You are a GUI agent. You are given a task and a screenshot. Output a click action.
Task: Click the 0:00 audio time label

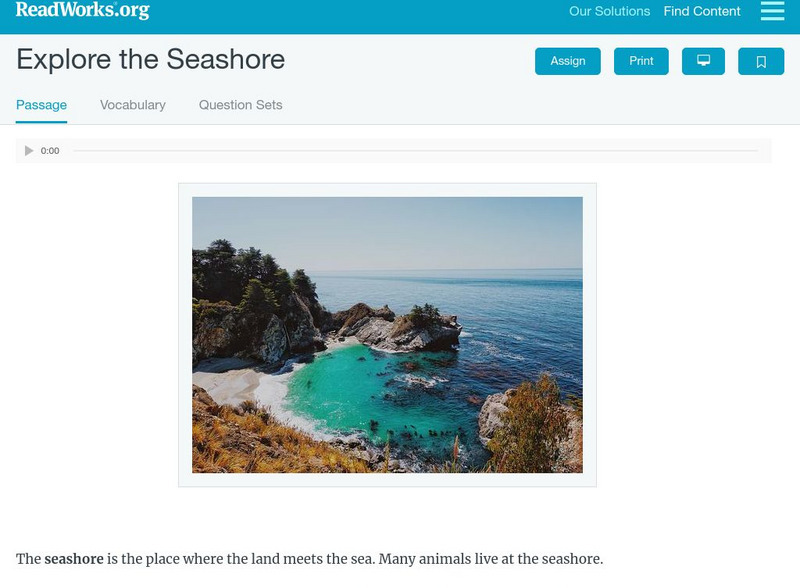pyautogui.click(x=50, y=151)
